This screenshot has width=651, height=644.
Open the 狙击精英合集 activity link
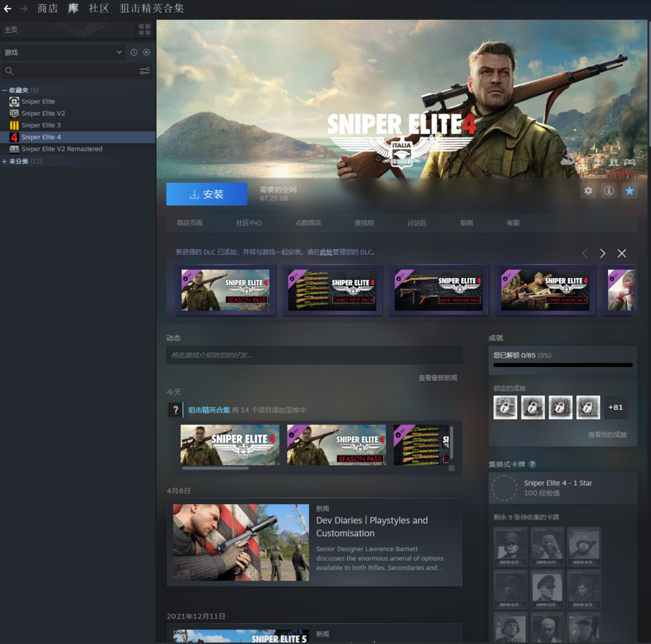point(209,410)
